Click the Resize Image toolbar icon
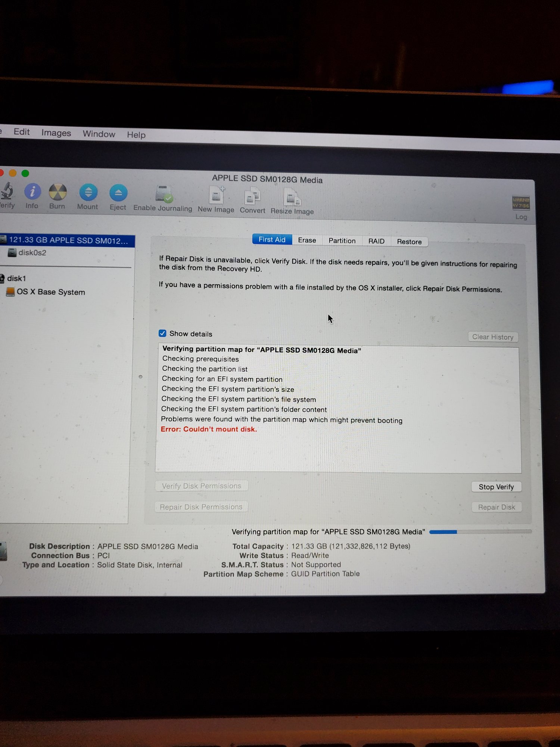This screenshot has height=747, width=560. 292,197
